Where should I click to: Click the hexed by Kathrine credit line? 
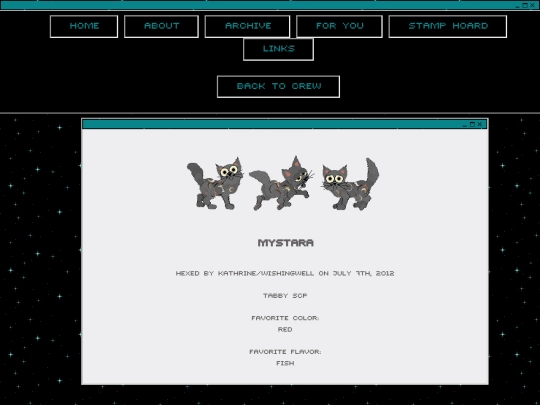pyautogui.click(x=285, y=273)
